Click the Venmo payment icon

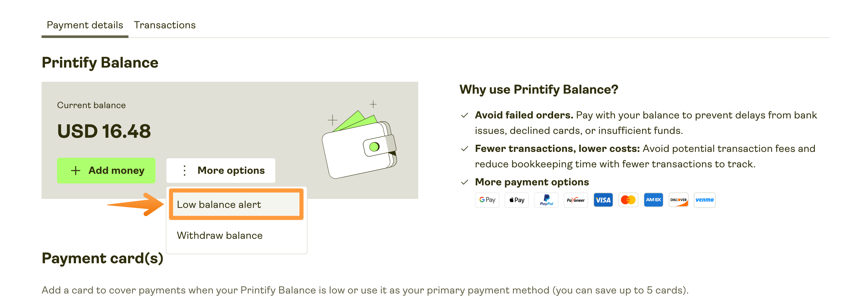(x=704, y=200)
